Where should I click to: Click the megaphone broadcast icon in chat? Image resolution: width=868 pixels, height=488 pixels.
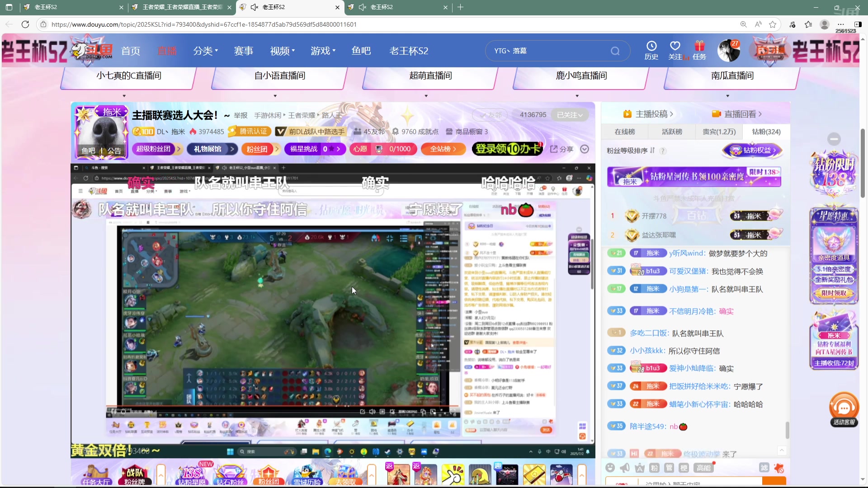tap(625, 468)
